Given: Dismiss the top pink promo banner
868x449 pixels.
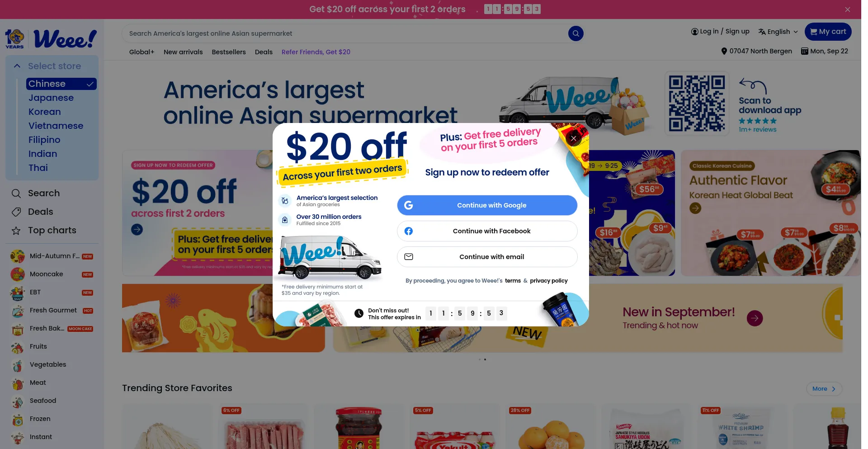Looking at the screenshot, I should point(847,9).
